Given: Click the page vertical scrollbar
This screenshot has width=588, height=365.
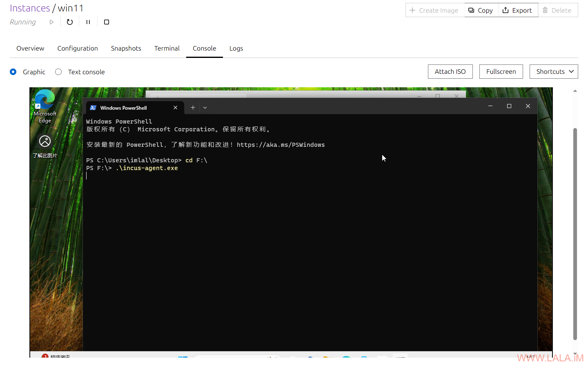Looking at the screenshot, I should click(x=575, y=232).
